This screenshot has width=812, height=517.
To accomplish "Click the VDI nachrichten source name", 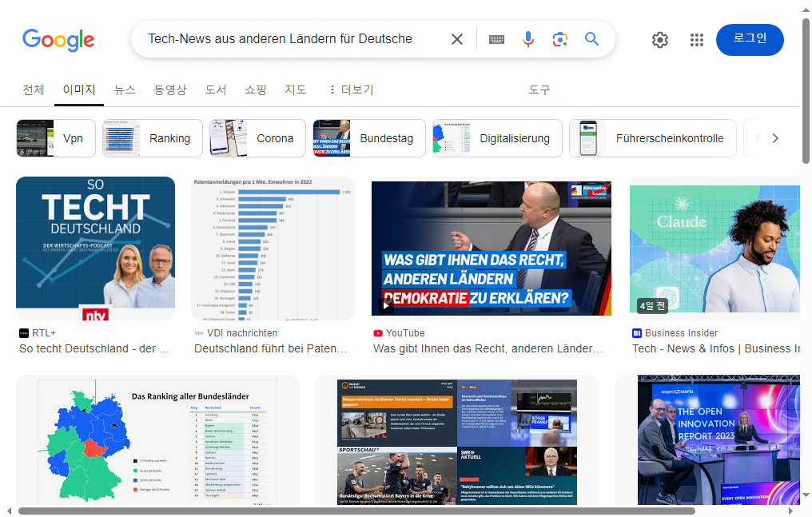I will coord(242,333).
